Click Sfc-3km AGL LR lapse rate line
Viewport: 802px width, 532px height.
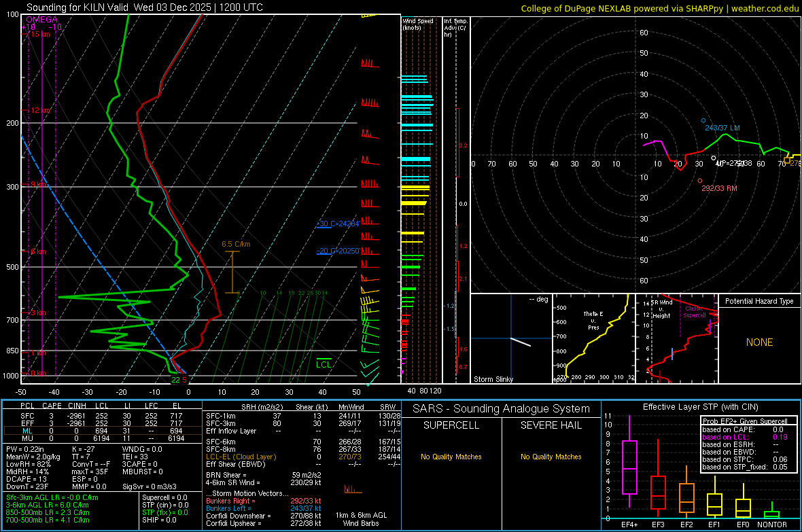(x=52, y=497)
